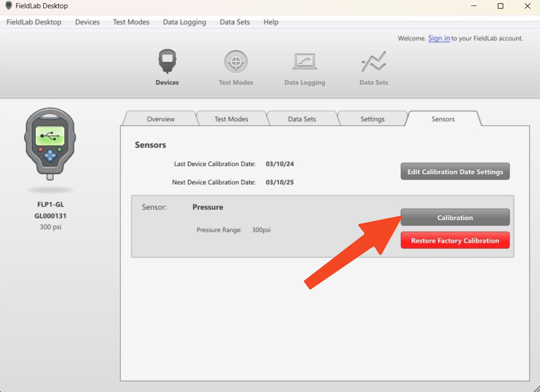The height and width of the screenshot is (392, 540).
Task: Click the Pressure sensor name
Action: click(x=208, y=207)
